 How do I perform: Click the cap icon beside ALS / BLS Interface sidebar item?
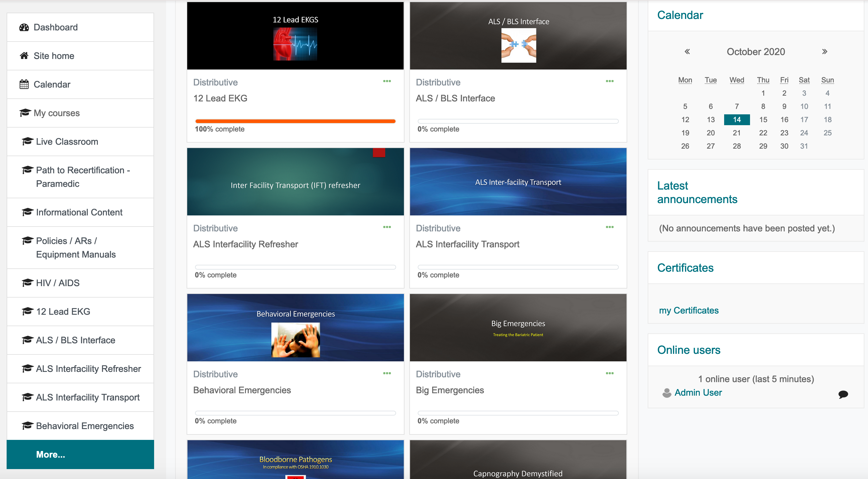(27, 340)
